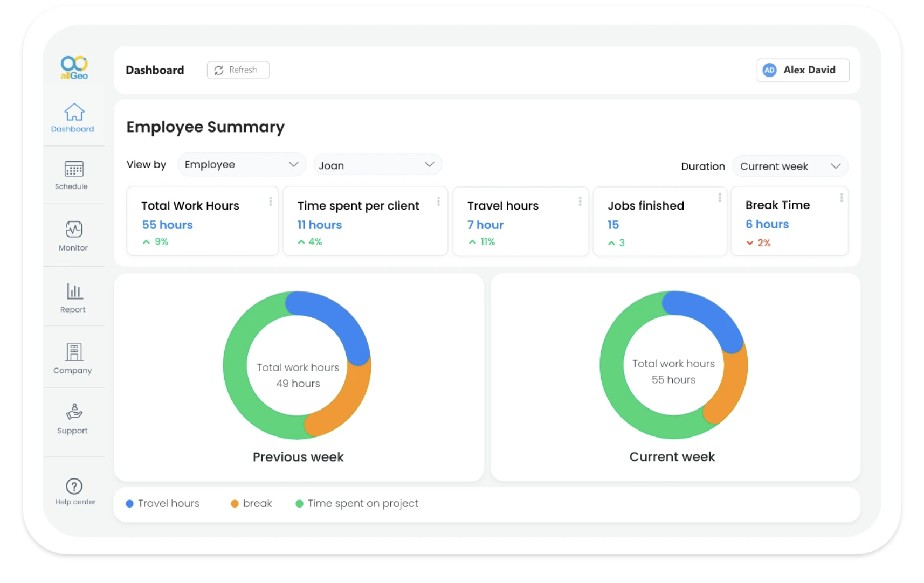Click the up arrow next to 9%
The height and width of the screenshot is (583, 924).
coord(146,242)
